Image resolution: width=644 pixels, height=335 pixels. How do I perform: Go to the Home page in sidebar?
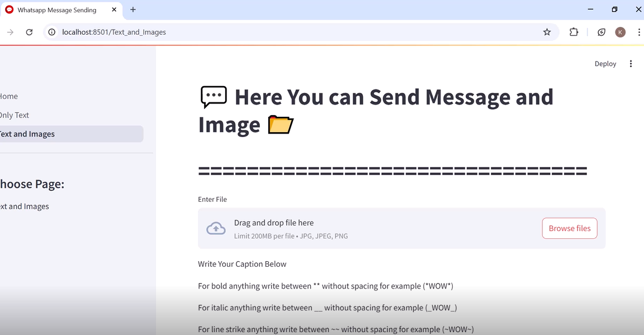click(8, 96)
